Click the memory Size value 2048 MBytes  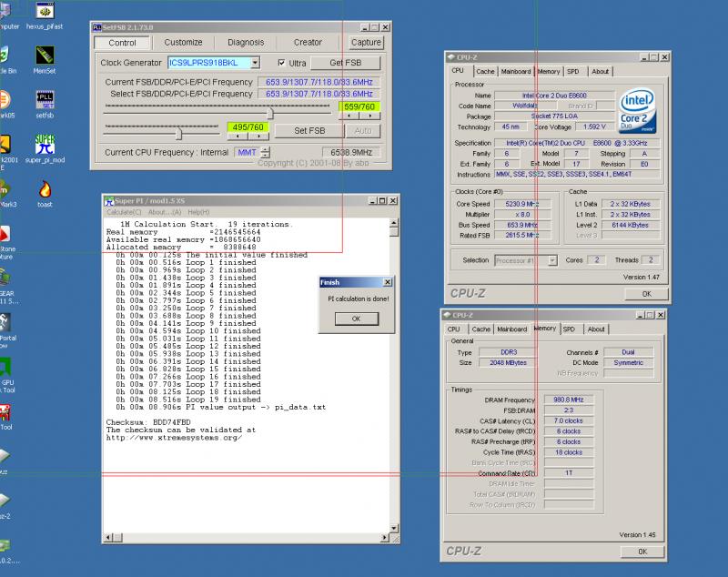508,363
